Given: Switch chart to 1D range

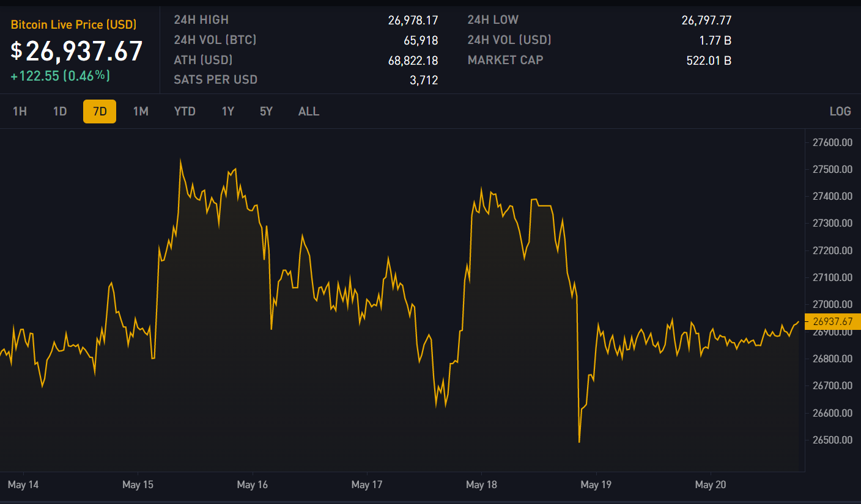Looking at the screenshot, I should [60, 111].
